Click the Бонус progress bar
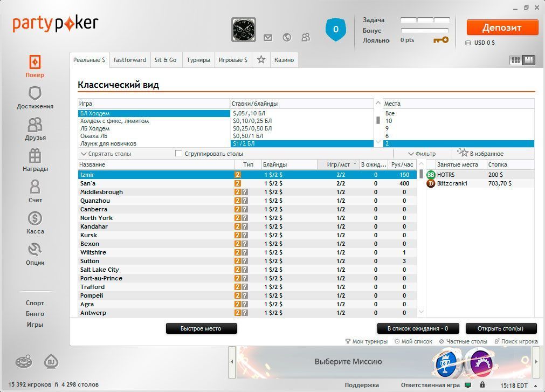The image size is (545, 392). (425, 30)
